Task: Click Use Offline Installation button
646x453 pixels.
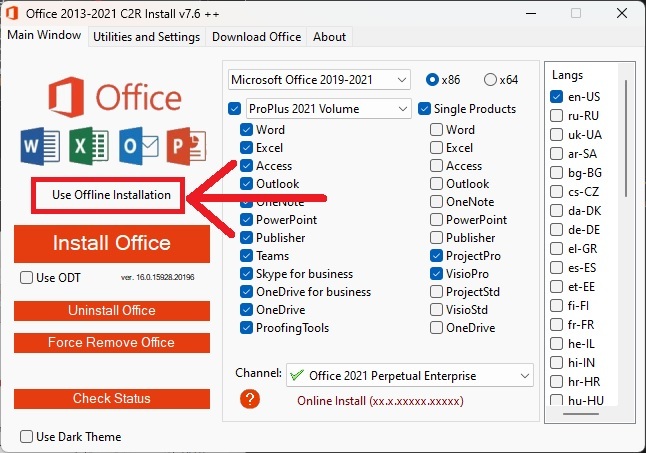Action: pyautogui.click(x=108, y=195)
